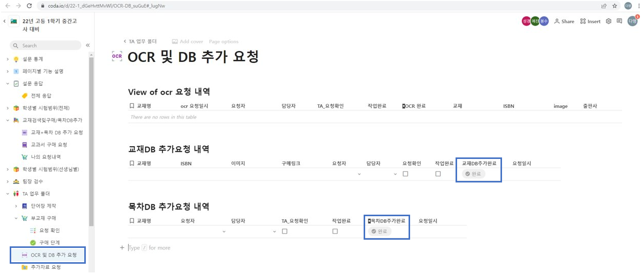Click the OCR page icon beside title

[117, 56]
